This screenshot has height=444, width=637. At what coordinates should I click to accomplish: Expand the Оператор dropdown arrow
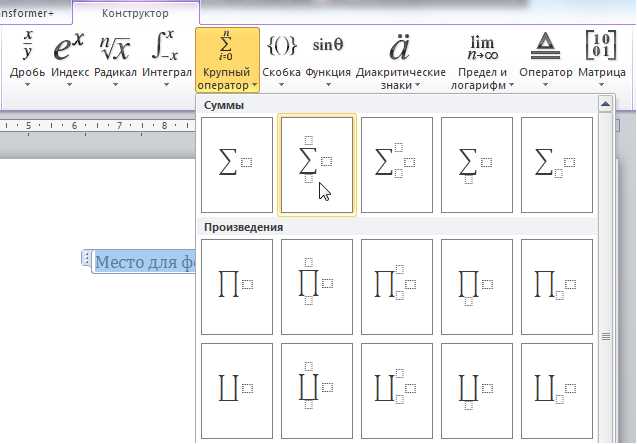point(546,84)
